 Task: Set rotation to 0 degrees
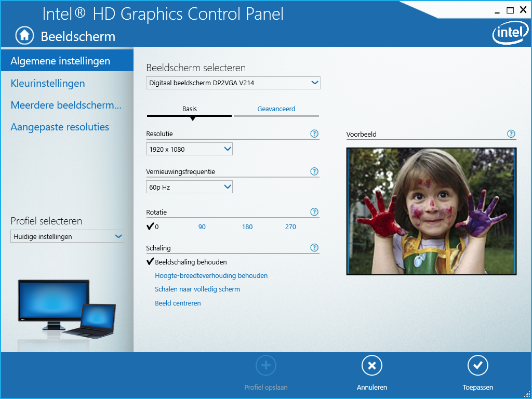tap(153, 227)
